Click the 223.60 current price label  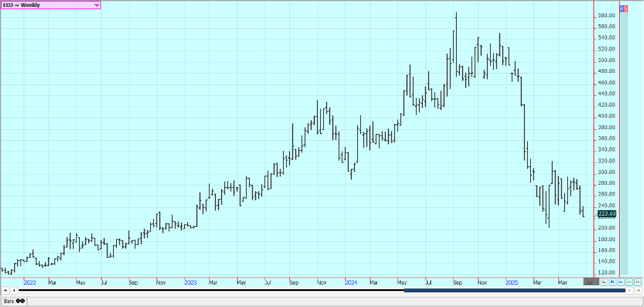click(607, 214)
